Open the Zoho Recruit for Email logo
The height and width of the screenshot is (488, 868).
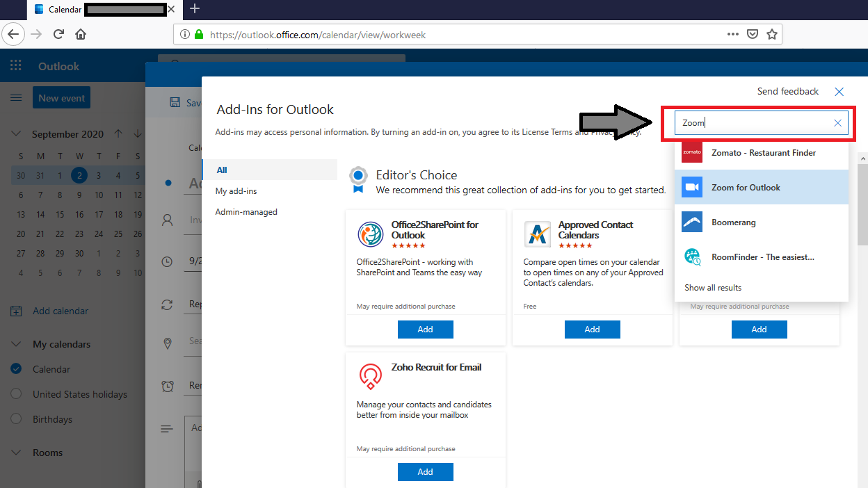point(371,376)
